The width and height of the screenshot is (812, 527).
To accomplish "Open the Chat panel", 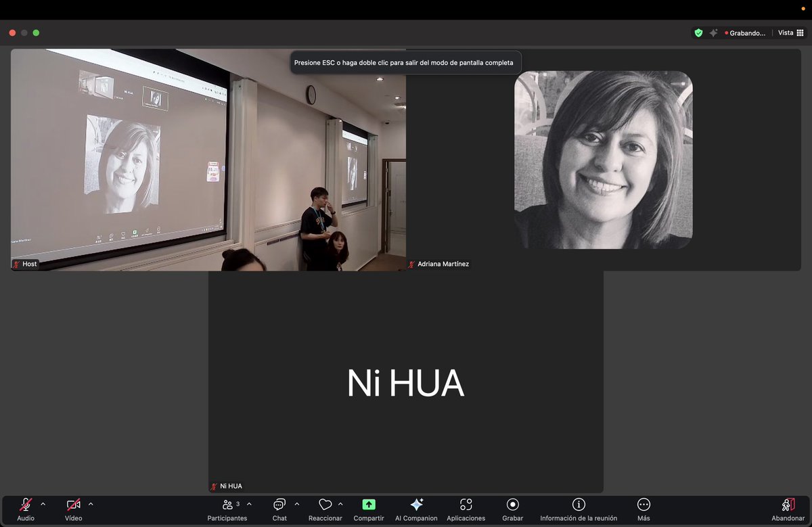I will tap(279, 509).
